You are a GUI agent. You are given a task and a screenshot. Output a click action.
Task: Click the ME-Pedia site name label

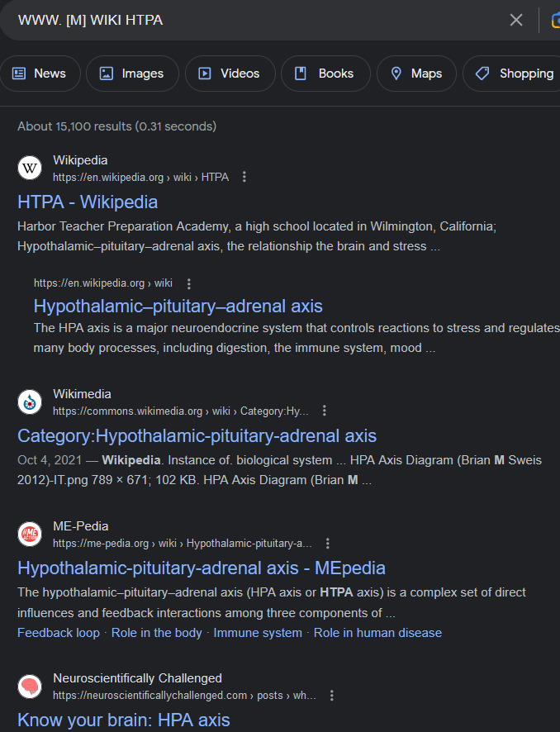tap(81, 526)
